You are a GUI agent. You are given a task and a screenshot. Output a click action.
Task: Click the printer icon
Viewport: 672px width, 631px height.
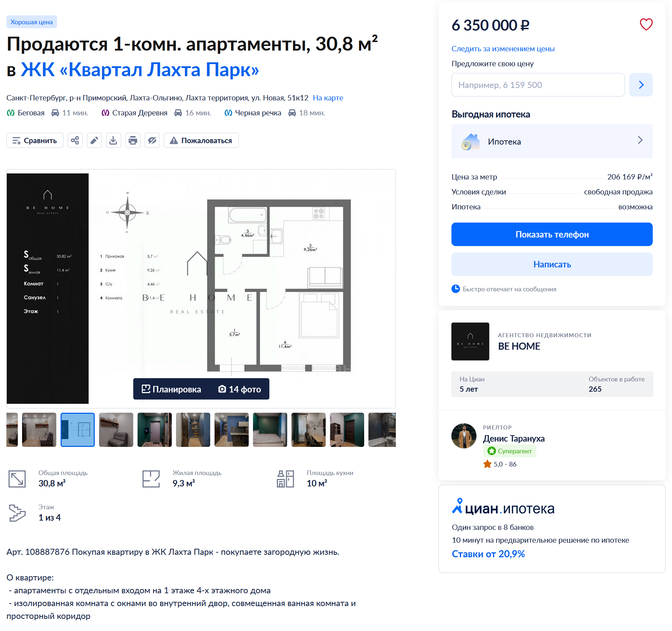click(133, 140)
